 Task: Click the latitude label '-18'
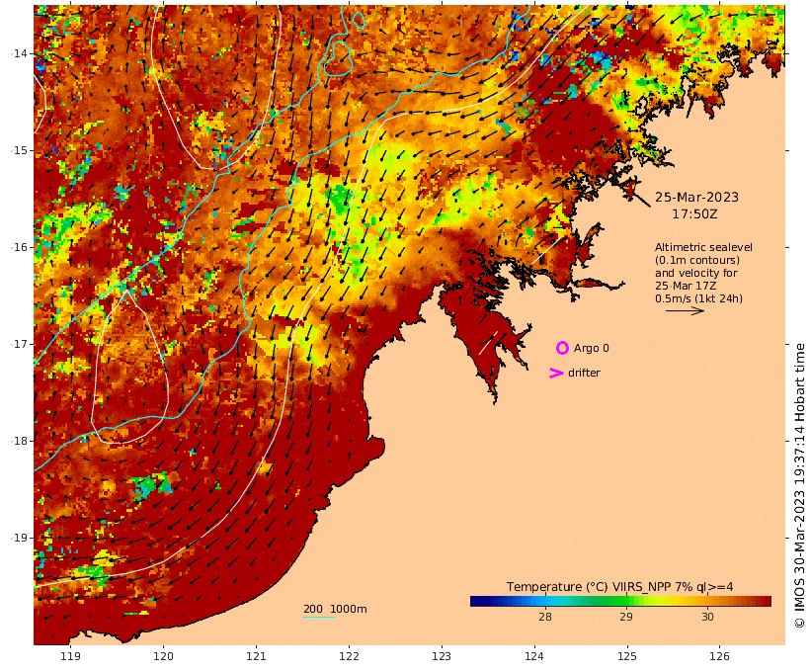[x=20, y=441]
